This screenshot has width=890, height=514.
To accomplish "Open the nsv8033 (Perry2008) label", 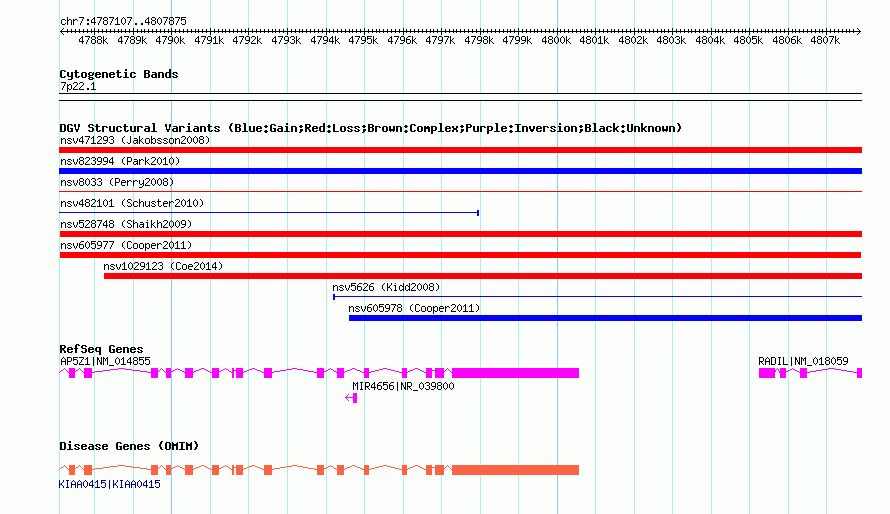I will [117, 182].
